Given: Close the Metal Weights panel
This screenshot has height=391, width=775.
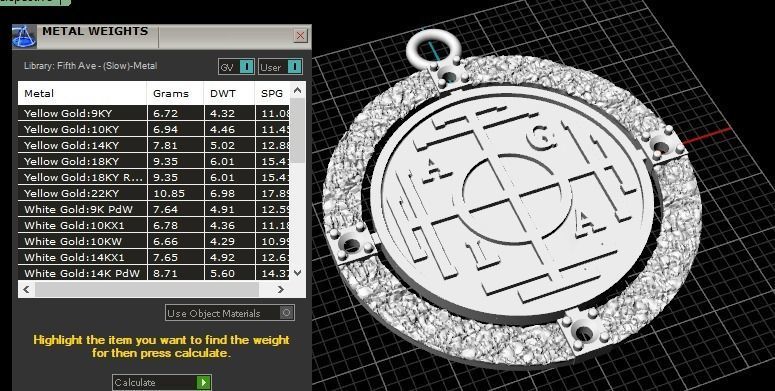Looking at the screenshot, I should [301, 36].
